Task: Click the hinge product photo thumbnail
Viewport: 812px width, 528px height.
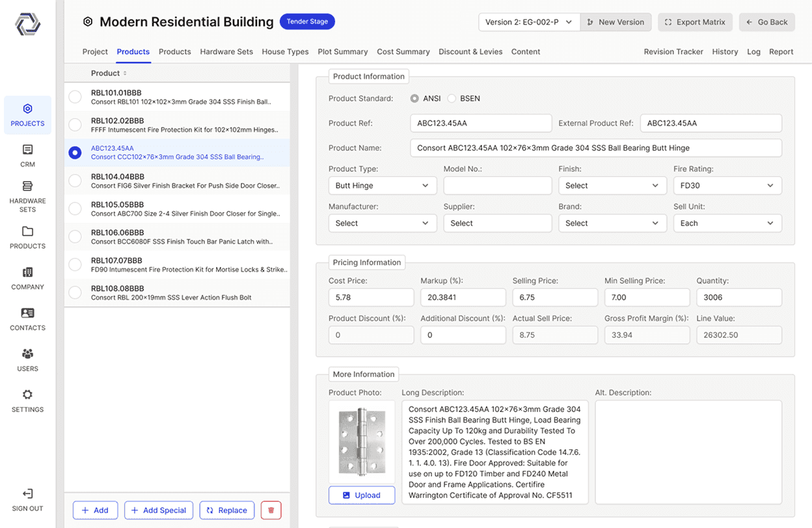Action: coord(362,441)
